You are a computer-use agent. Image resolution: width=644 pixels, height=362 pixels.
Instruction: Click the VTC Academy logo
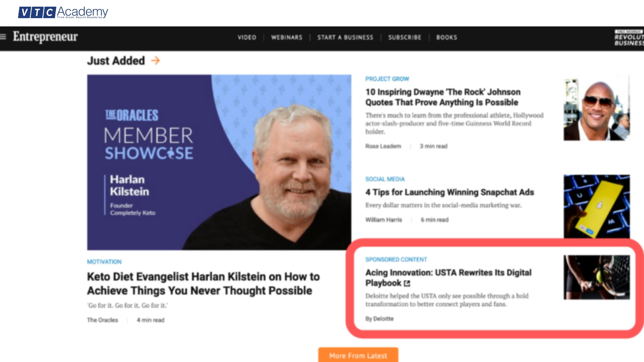[63, 12]
